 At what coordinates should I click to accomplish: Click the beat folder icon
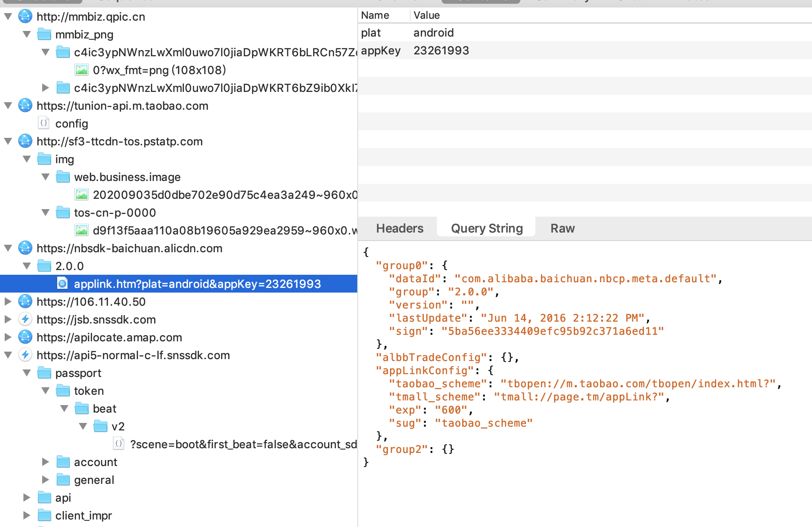(x=82, y=408)
